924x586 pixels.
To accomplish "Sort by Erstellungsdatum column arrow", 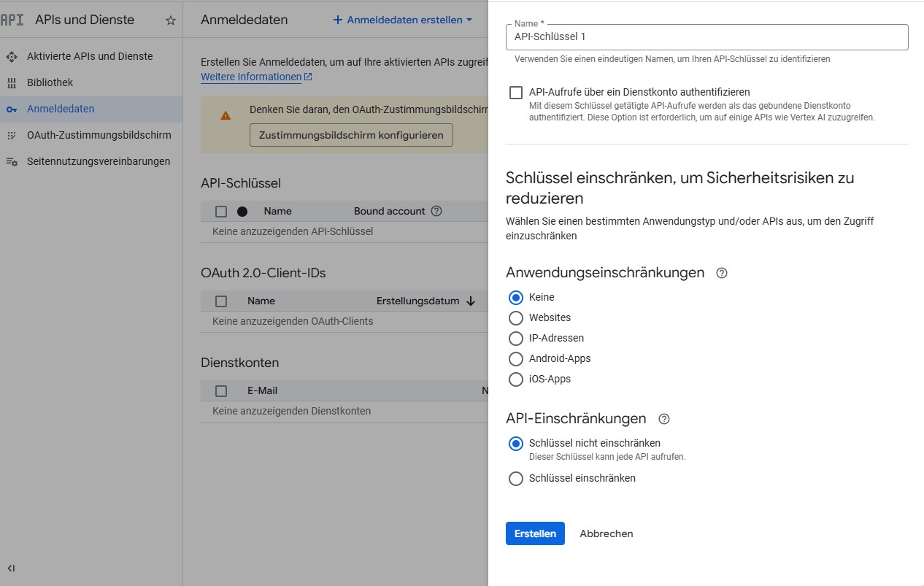I will (471, 301).
